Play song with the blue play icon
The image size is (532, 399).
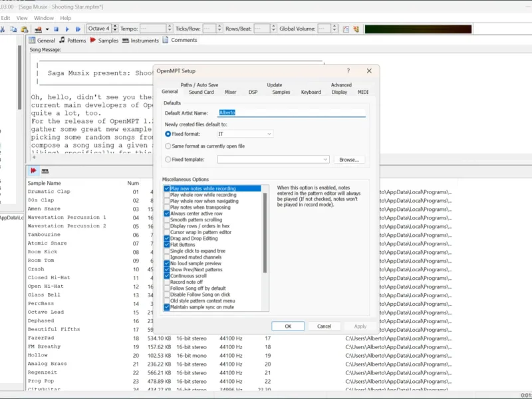tap(67, 29)
